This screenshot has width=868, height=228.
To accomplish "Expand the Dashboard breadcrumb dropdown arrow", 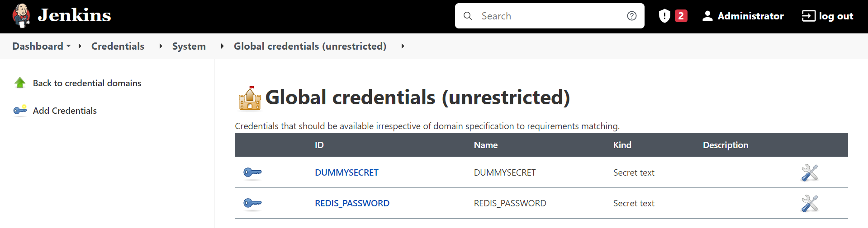I will pyautogui.click(x=69, y=46).
